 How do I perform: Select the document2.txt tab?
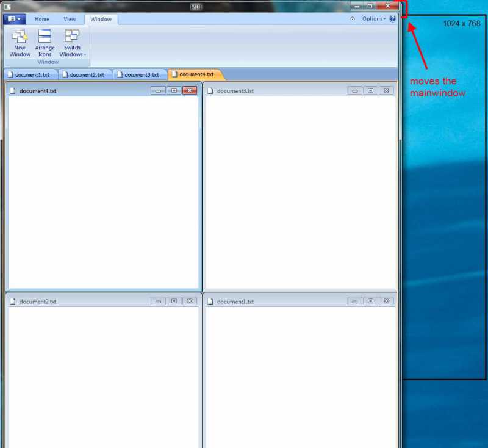coord(86,74)
